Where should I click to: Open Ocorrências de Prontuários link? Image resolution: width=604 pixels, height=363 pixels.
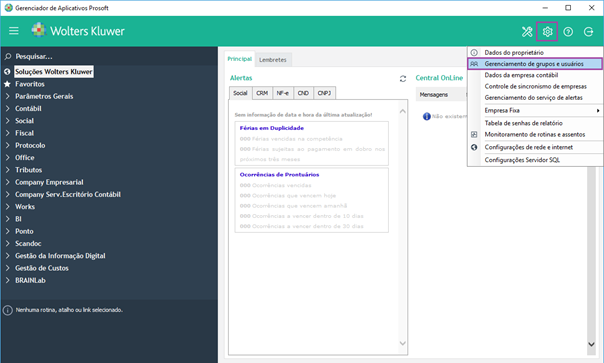click(279, 175)
